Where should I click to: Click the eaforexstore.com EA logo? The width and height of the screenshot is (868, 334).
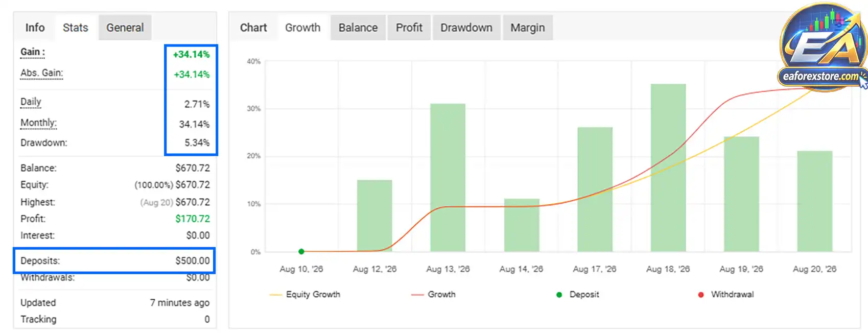point(824,47)
